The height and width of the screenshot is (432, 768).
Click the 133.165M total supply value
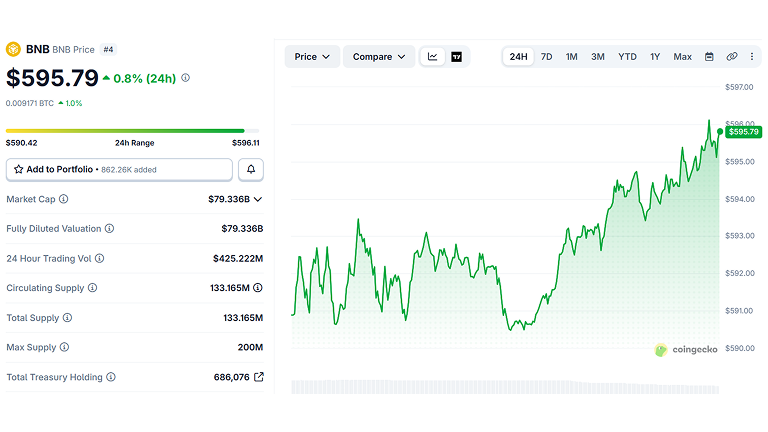click(x=243, y=317)
